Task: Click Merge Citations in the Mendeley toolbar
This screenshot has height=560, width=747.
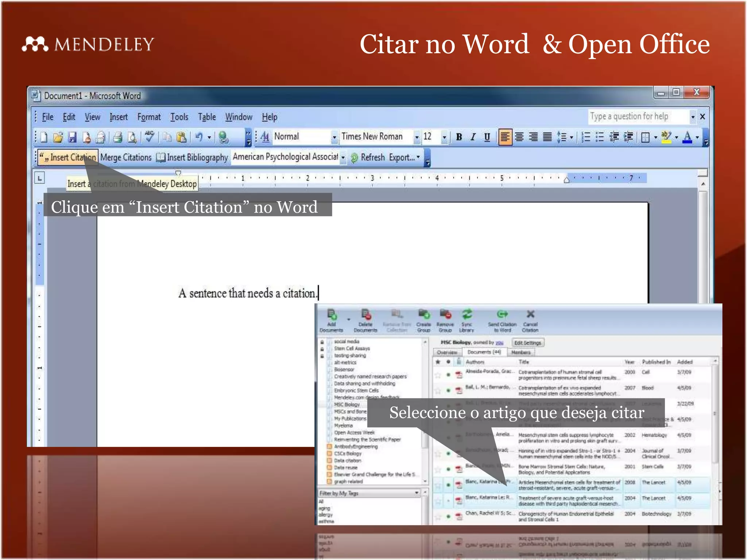Action: pyautogui.click(x=126, y=157)
